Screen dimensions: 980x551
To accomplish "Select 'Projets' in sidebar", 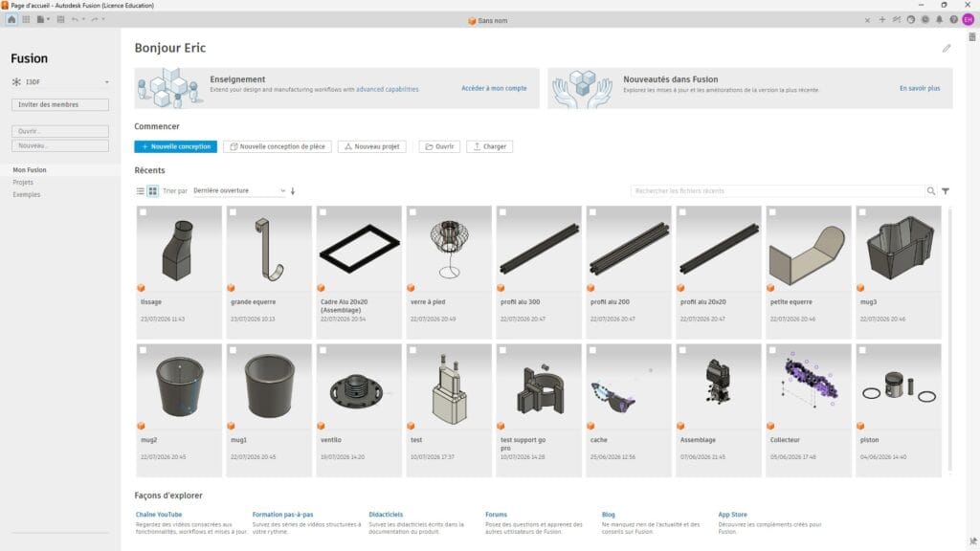I will [23, 183].
